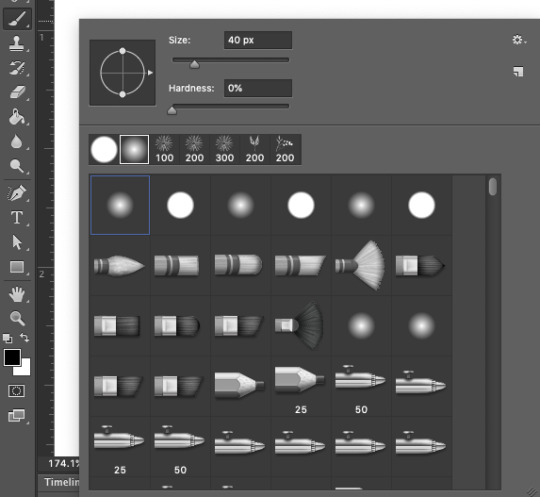The height and width of the screenshot is (497, 540).
Task: Click the Hardness field showing 0%
Action: 258,88
